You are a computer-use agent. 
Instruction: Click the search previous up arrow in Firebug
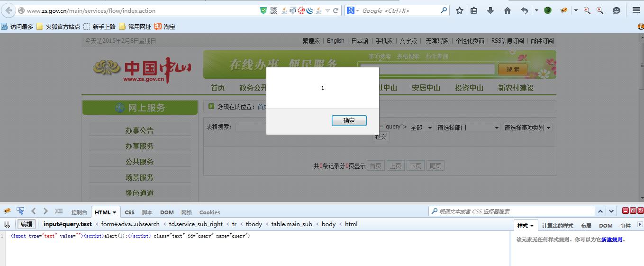(x=600, y=211)
